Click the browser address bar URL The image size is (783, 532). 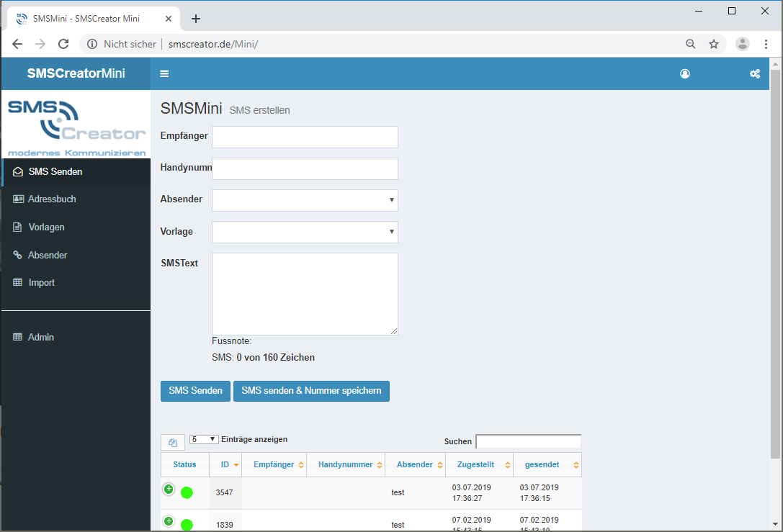(213, 44)
